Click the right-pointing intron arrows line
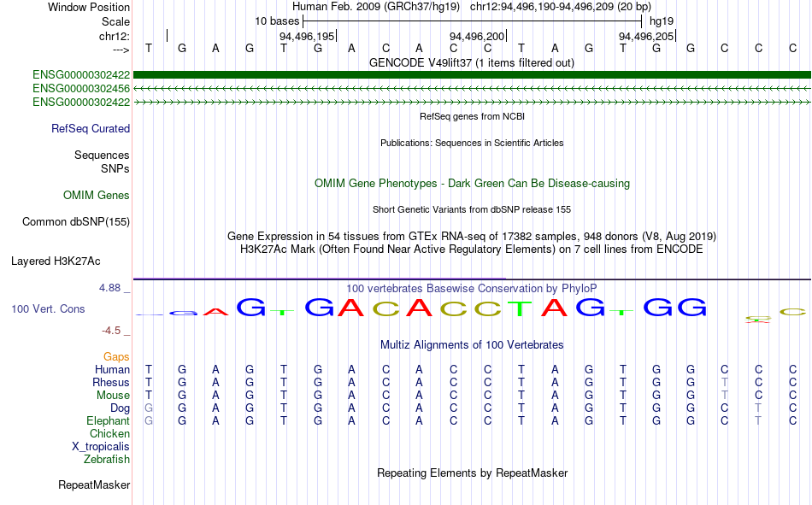The height and width of the screenshot is (505, 812). pyautogui.click(x=472, y=103)
